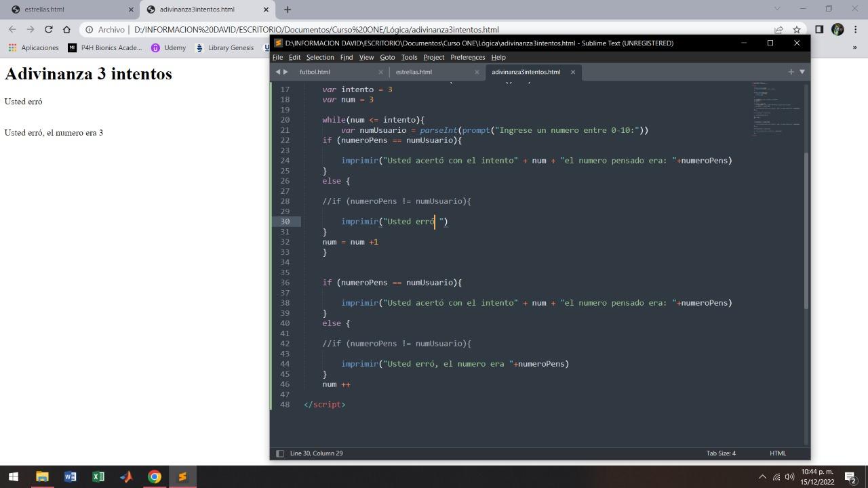This screenshot has width=868, height=488.
Task: Open the Project menu
Action: point(433,57)
